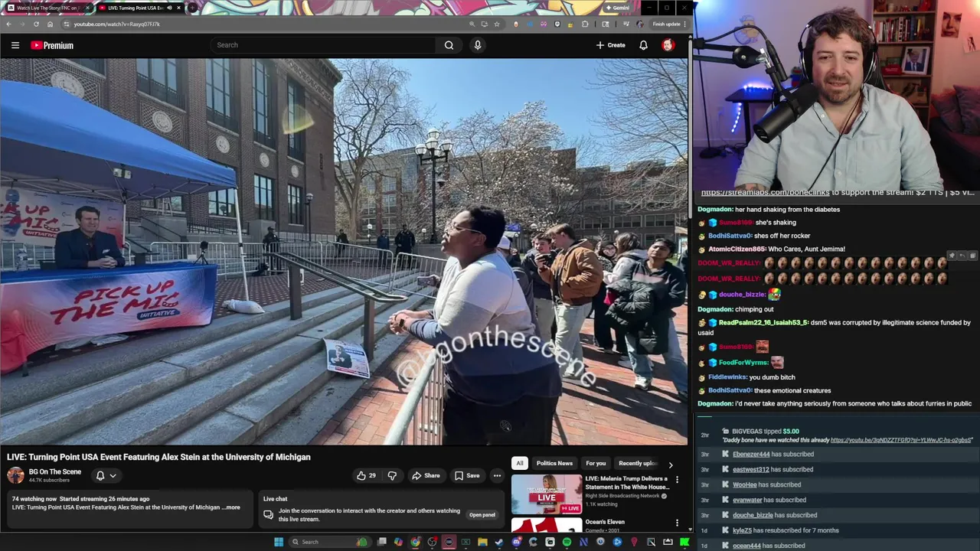980x551 pixels.
Task: Reload the current browser page
Action: [x=36, y=24]
